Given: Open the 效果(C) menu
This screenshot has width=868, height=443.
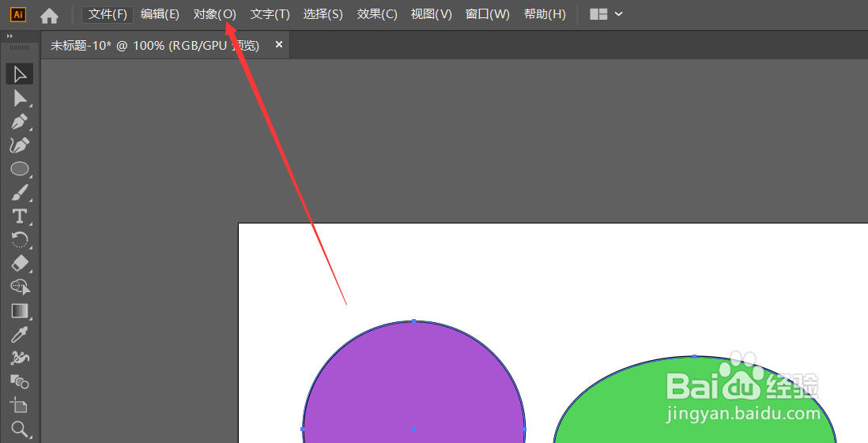Looking at the screenshot, I should (377, 14).
